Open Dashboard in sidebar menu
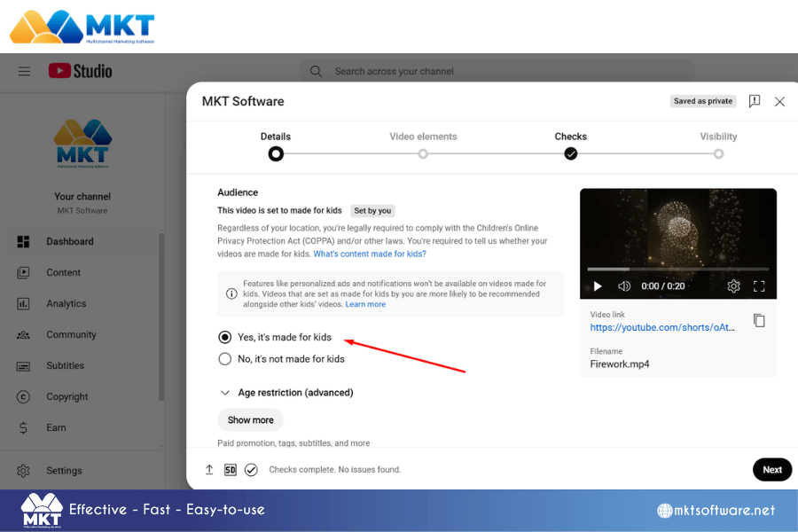 tap(82, 241)
